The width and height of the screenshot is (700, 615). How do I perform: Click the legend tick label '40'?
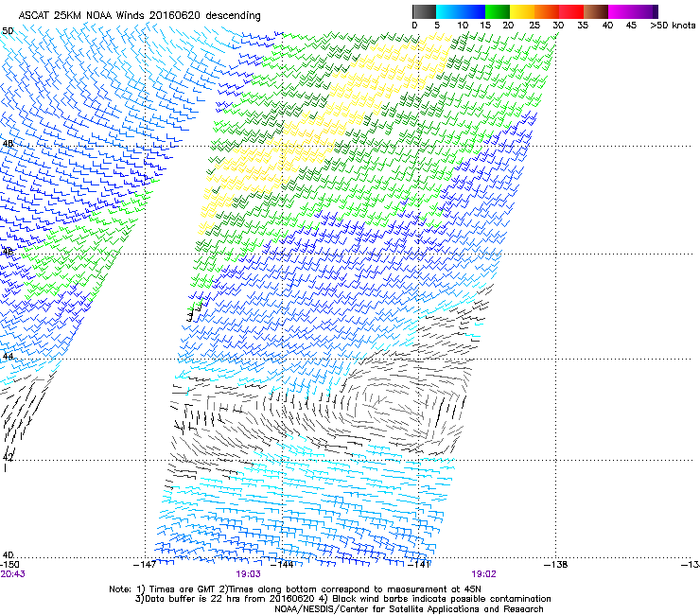[607, 26]
